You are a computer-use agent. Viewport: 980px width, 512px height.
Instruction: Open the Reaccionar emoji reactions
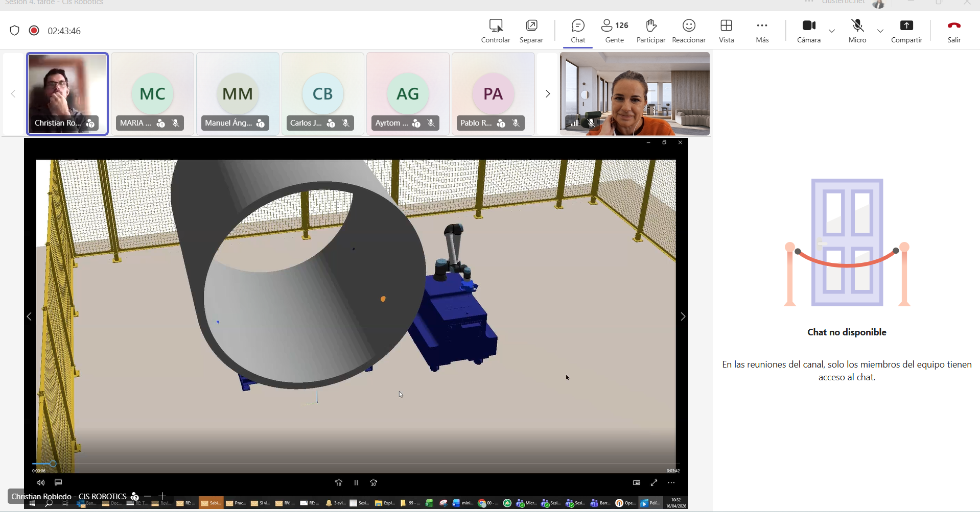688,31
